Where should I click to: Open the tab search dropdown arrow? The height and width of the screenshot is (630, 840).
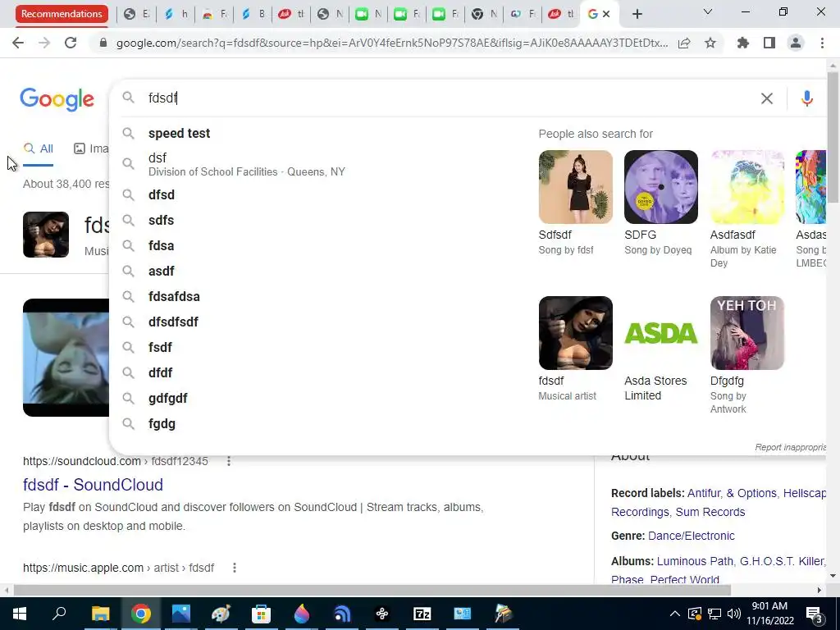coord(708,11)
